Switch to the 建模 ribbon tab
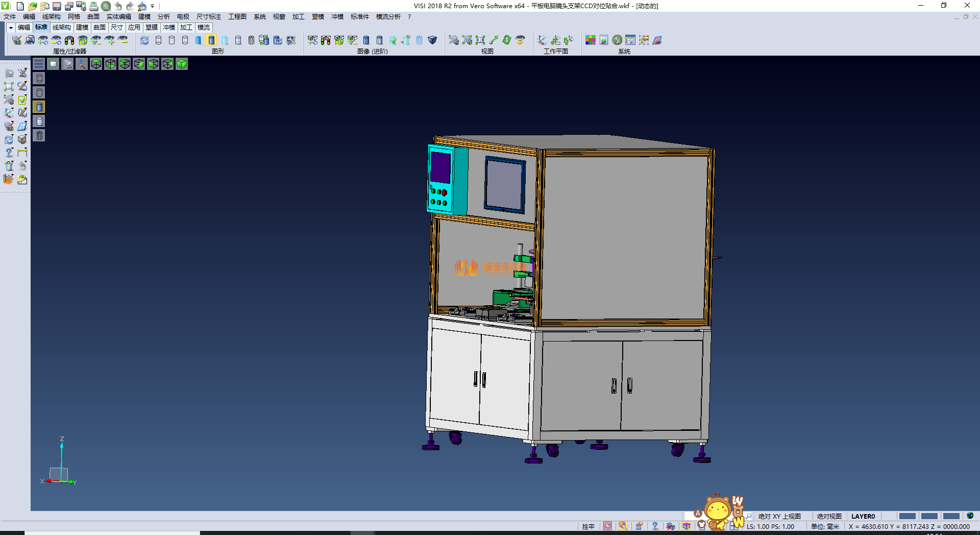Screen dimensions: 980x535 (82, 28)
